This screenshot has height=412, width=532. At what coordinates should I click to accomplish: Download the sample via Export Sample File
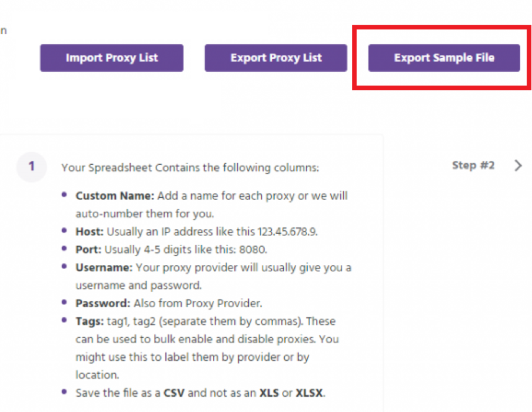pyautogui.click(x=444, y=58)
